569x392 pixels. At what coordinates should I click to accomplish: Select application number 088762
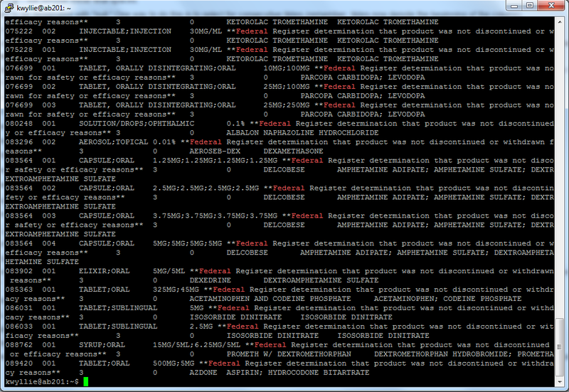coord(19,345)
